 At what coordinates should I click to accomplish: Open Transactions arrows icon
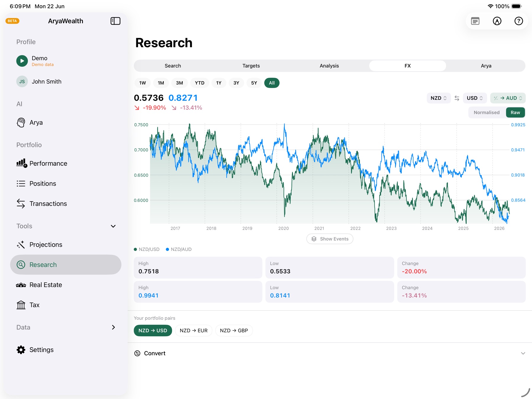(21, 204)
